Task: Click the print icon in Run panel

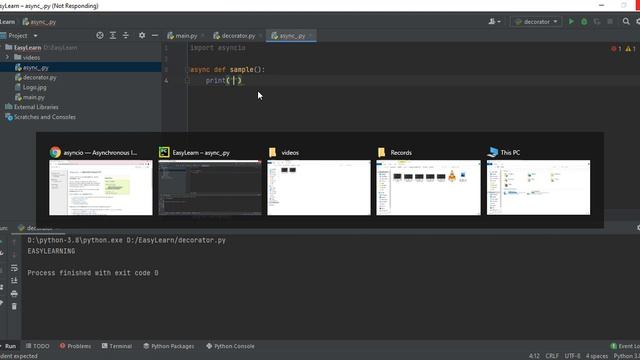Action: 14,293
